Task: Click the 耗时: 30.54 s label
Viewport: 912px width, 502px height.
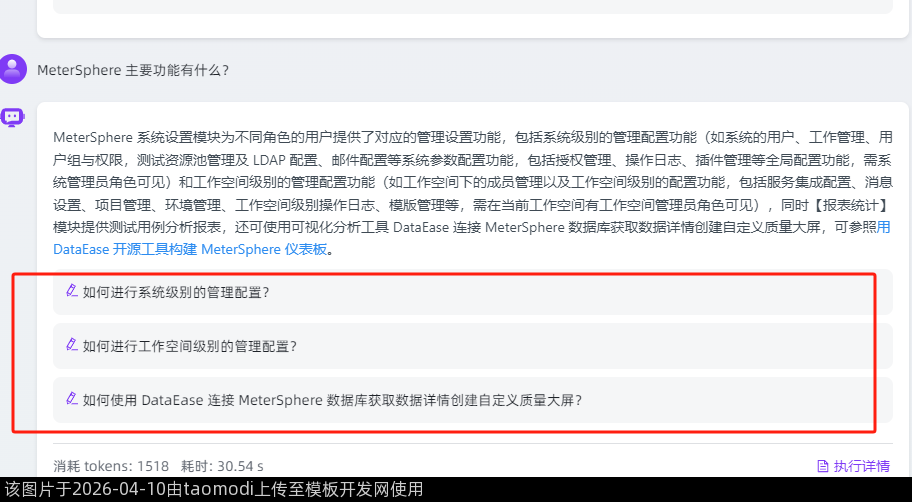Action: tap(222, 466)
